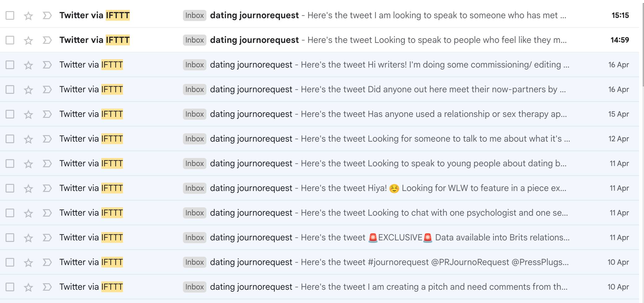The height and width of the screenshot is (303, 644).
Task: Open the 10 Apr #journorequest @PressPlugs email
Action: [x=320, y=262]
